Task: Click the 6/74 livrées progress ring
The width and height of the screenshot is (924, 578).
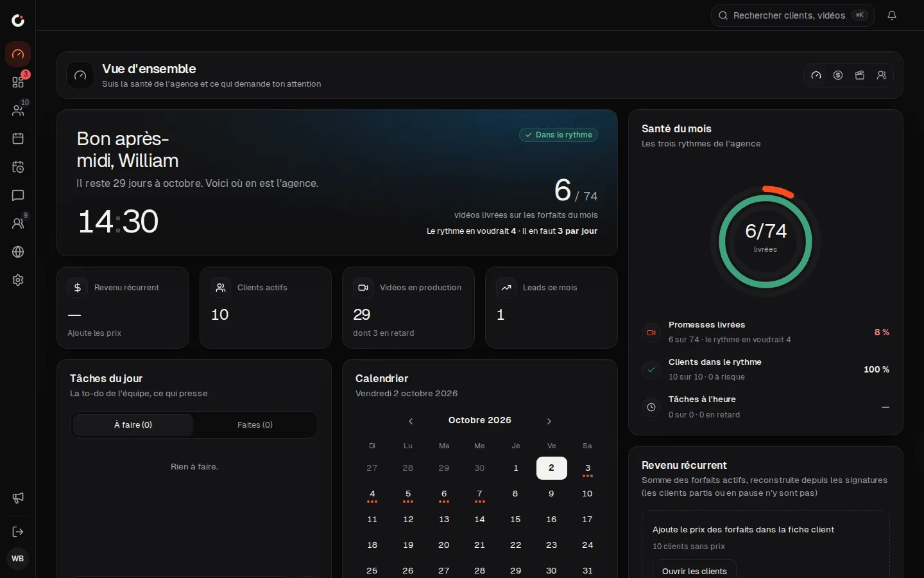Action: click(766, 241)
